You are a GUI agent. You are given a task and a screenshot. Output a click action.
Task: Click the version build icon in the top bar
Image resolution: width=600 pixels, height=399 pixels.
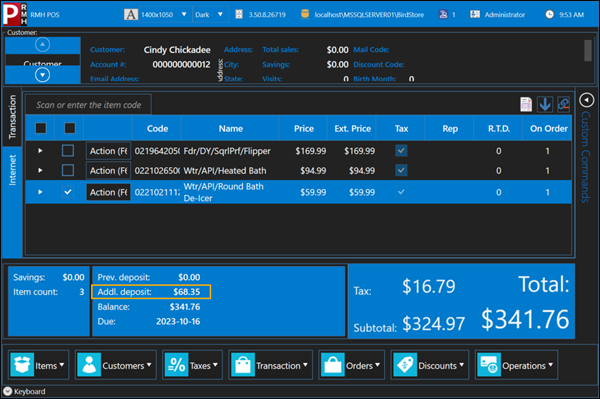pos(239,15)
